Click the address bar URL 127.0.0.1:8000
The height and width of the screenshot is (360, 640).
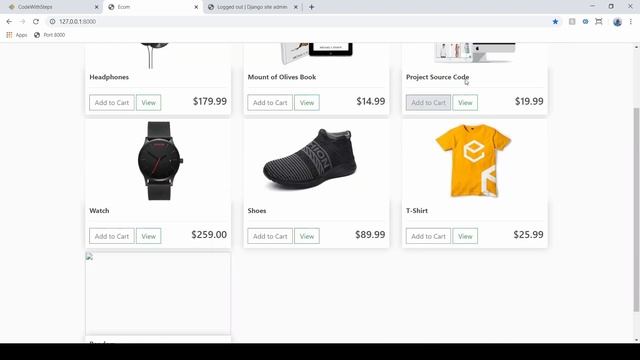[78, 22]
